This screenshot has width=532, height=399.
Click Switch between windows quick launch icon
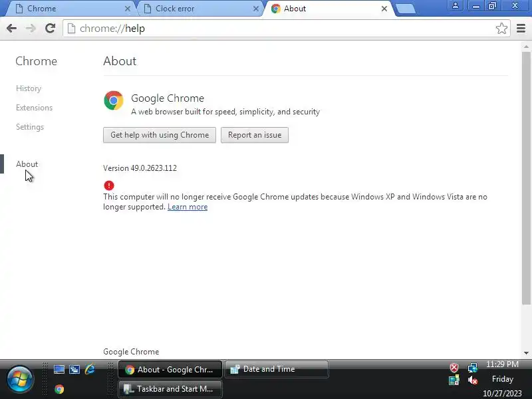[74, 369]
